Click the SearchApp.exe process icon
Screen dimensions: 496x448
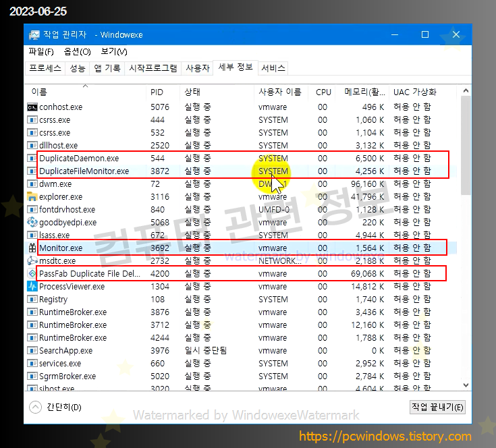32,350
